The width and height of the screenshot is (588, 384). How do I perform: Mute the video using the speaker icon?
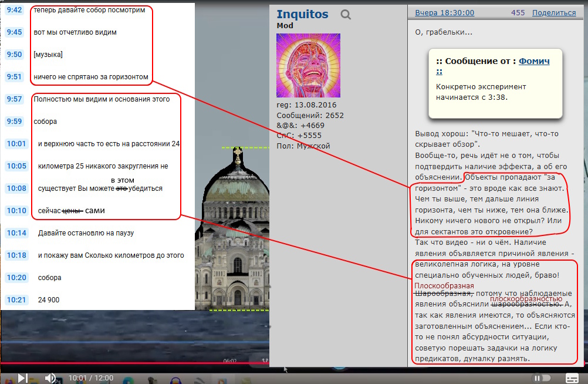[x=50, y=378]
